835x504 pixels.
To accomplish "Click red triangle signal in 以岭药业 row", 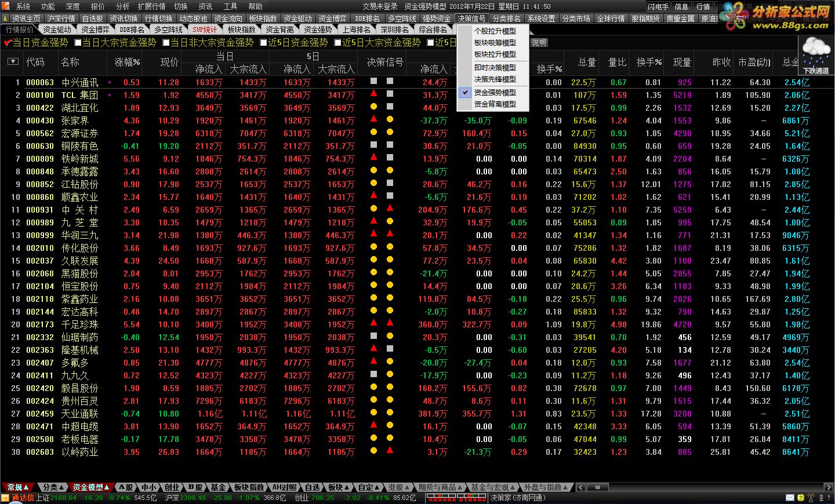I will (390, 450).
